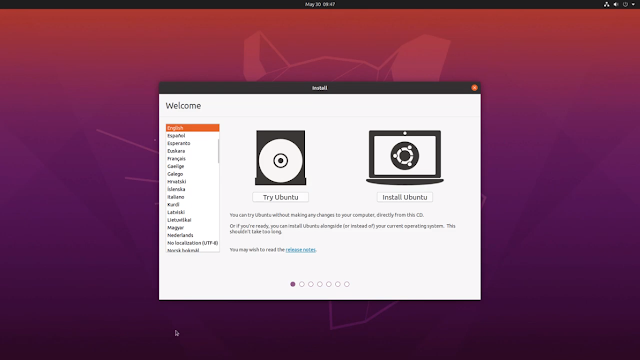Click the laptop Install Ubuntu icon

(404, 158)
